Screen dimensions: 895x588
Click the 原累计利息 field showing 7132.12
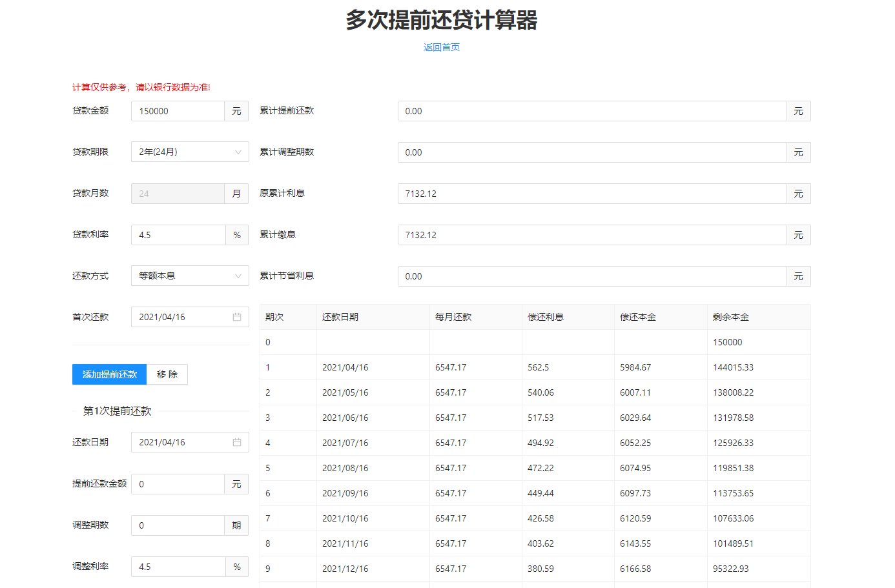click(x=592, y=194)
